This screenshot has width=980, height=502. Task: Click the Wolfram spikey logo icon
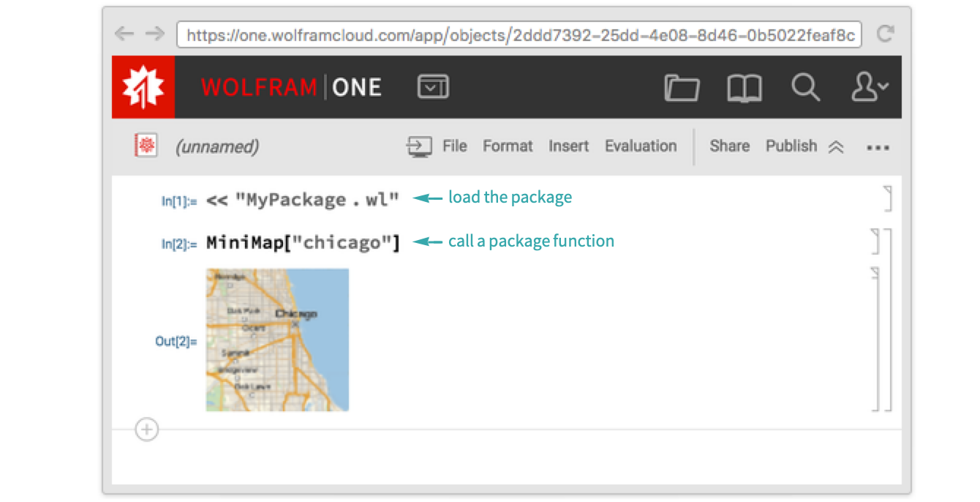click(143, 88)
